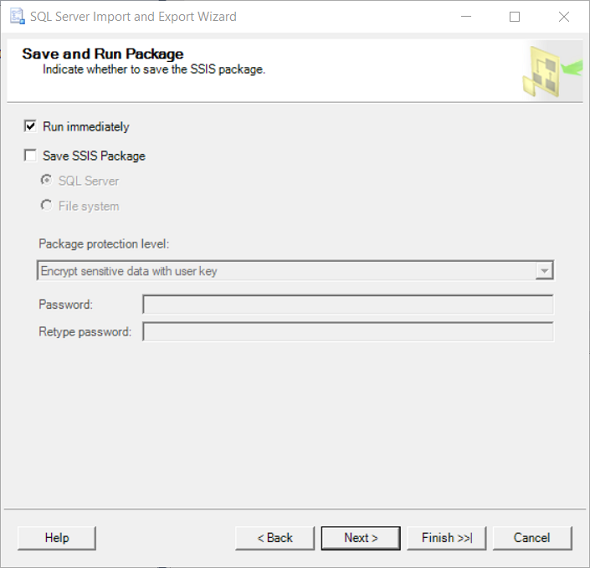This screenshot has width=590, height=568.
Task: Click the wizard icon in the title bar
Action: pyautogui.click(x=17, y=17)
